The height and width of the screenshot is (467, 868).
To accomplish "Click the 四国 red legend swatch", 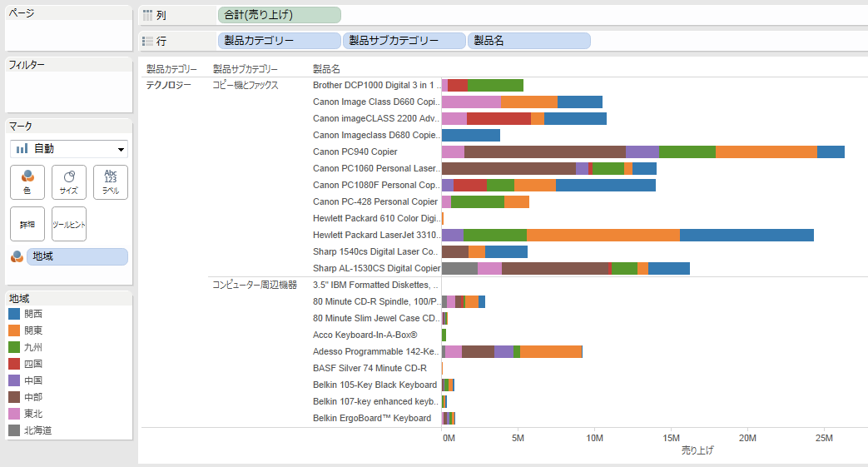I will (14, 364).
